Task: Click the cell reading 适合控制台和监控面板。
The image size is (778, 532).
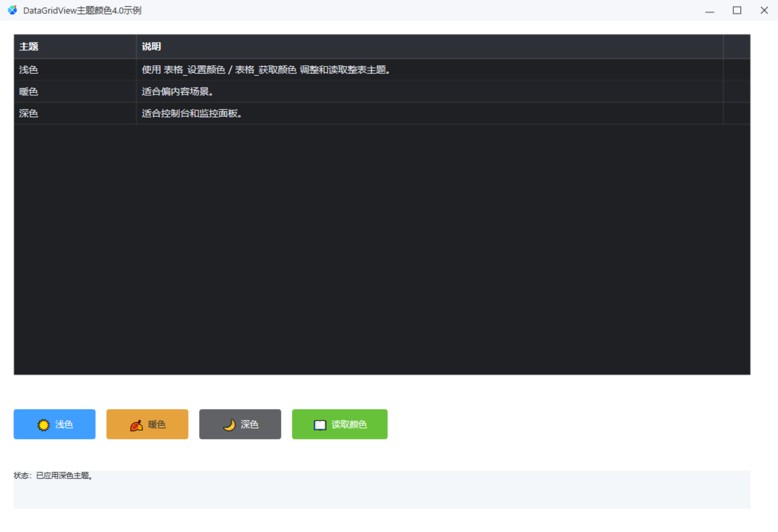Action: [430, 113]
